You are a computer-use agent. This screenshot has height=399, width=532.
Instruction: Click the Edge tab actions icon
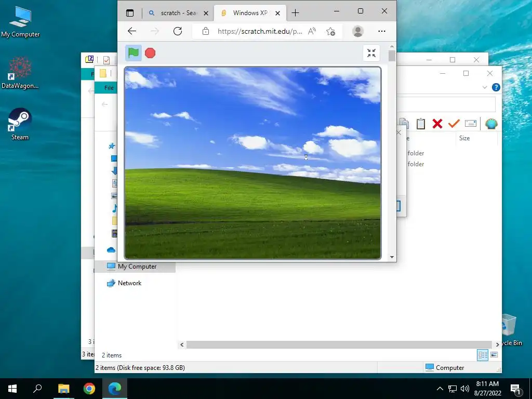click(x=130, y=13)
